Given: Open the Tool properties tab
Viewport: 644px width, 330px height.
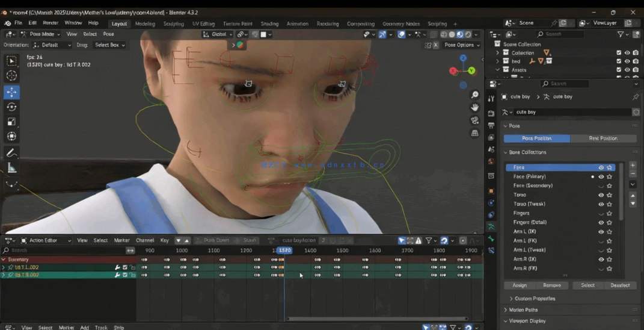Looking at the screenshot, I should pos(491,99).
